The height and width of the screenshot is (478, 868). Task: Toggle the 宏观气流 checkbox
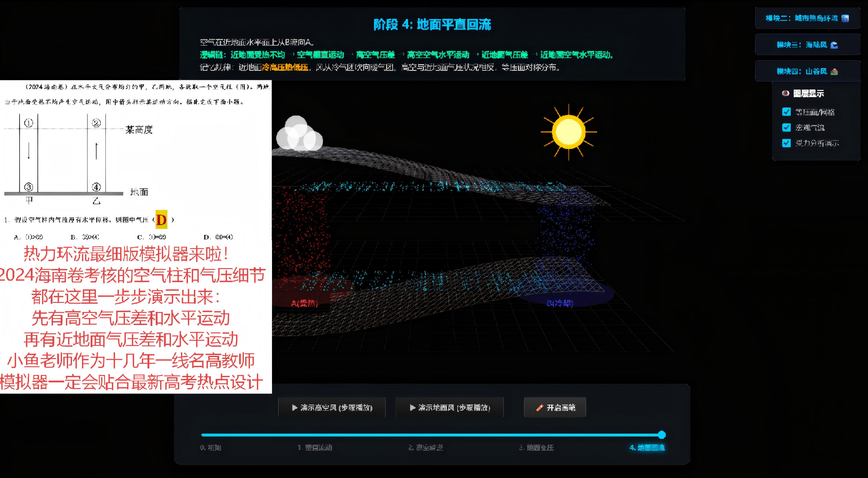786,128
